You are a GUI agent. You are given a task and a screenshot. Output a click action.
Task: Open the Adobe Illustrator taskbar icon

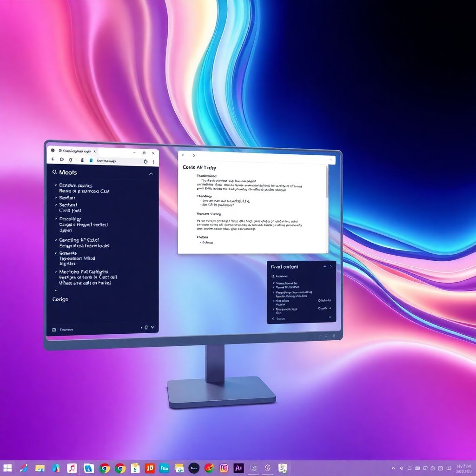238,468
